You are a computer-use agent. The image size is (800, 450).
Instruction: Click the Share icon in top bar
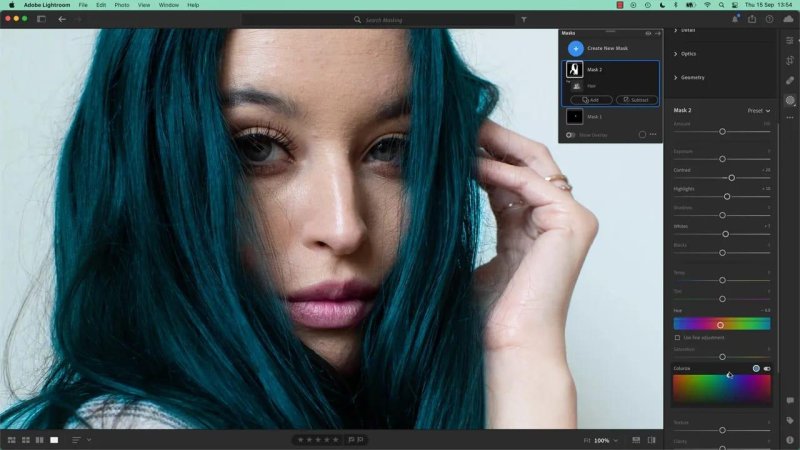[752, 19]
